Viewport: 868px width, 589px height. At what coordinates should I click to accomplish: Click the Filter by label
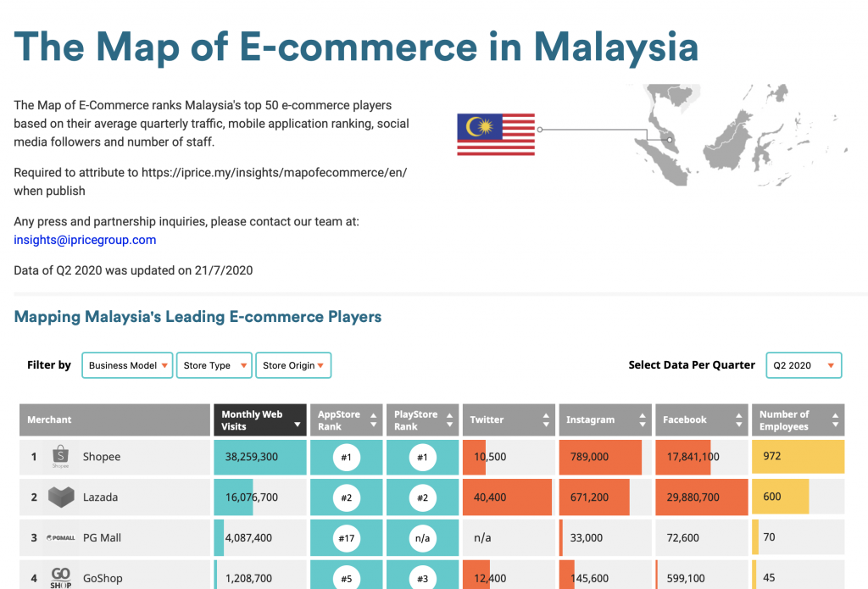[x=49, y=365]
